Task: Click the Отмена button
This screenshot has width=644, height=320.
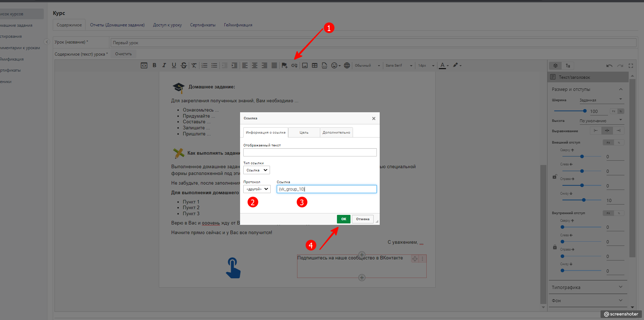Action: pyautogui.click(x=363, y=219)
